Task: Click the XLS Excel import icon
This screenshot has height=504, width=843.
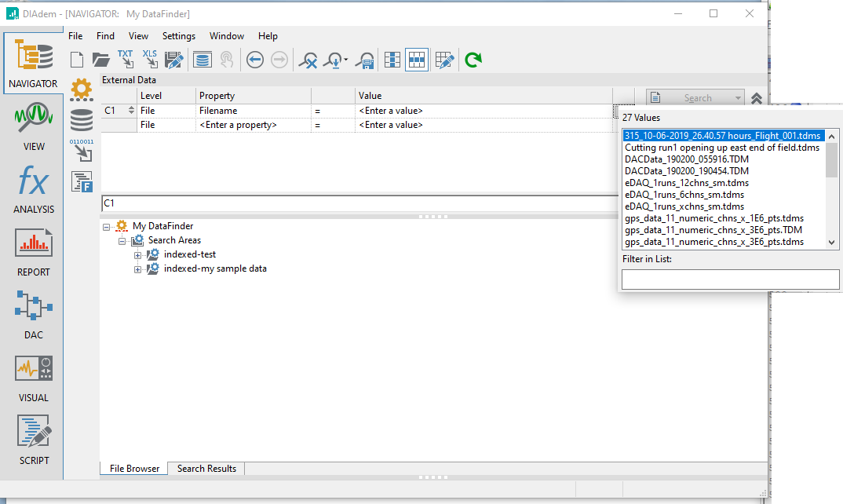Action: click(x=150, y=59)
